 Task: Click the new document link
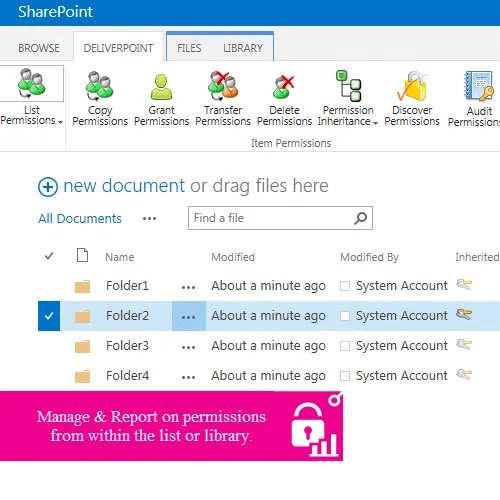[x=124, y=186]
